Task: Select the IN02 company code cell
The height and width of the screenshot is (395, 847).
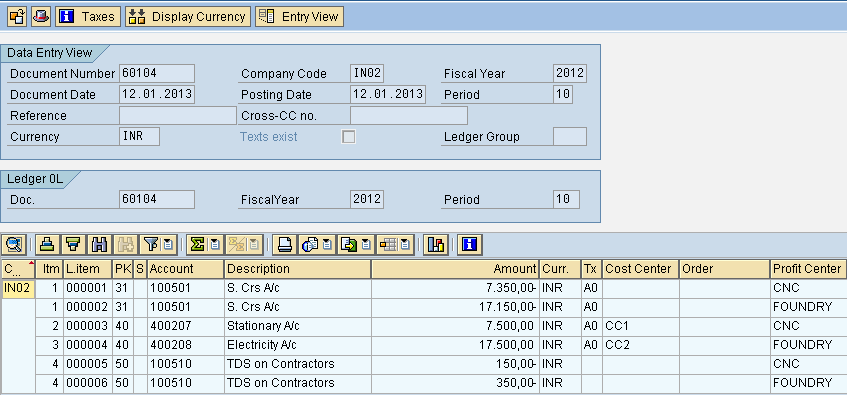Action: pos(18,288)
